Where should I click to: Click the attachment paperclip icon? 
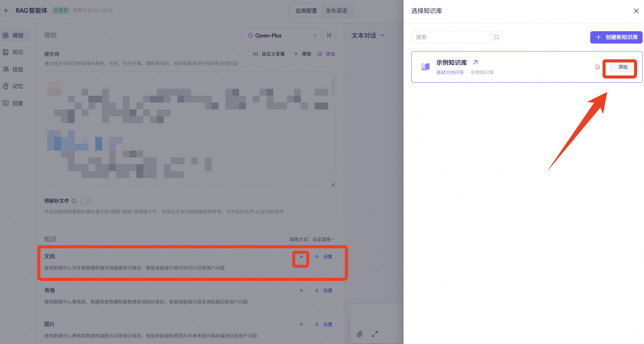point(360,334)
